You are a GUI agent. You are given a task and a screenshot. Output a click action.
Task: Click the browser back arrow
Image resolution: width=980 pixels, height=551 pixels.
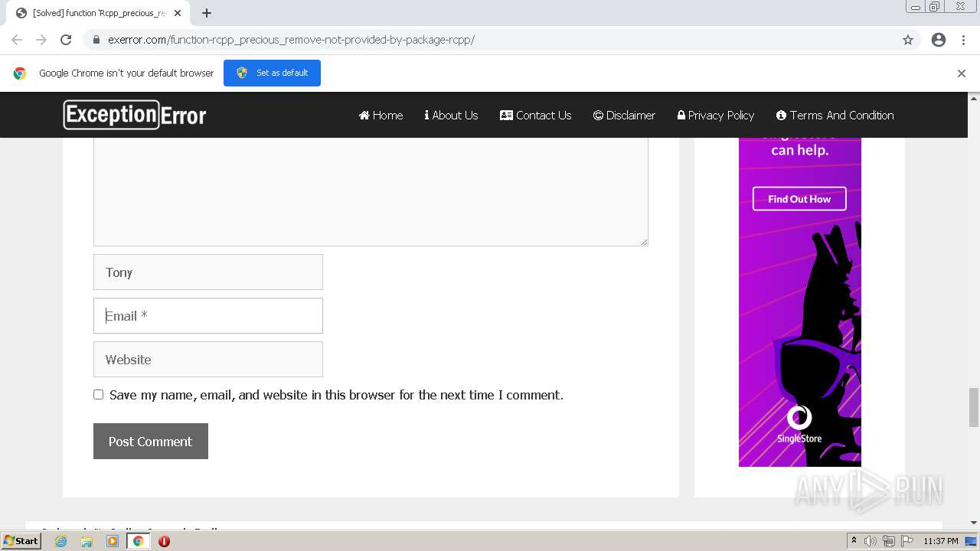click(17, 40)
